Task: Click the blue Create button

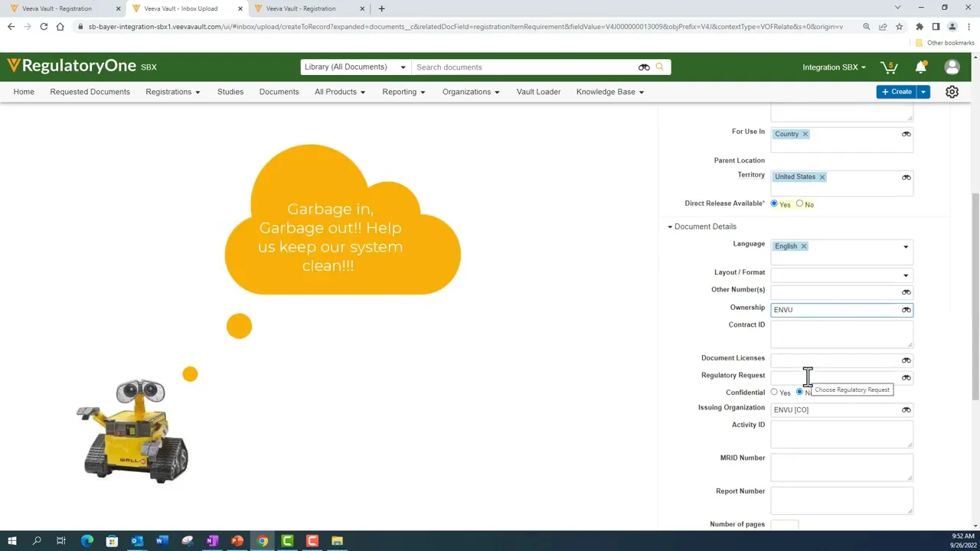Action: pyautogui.click(x=897, y=92)
